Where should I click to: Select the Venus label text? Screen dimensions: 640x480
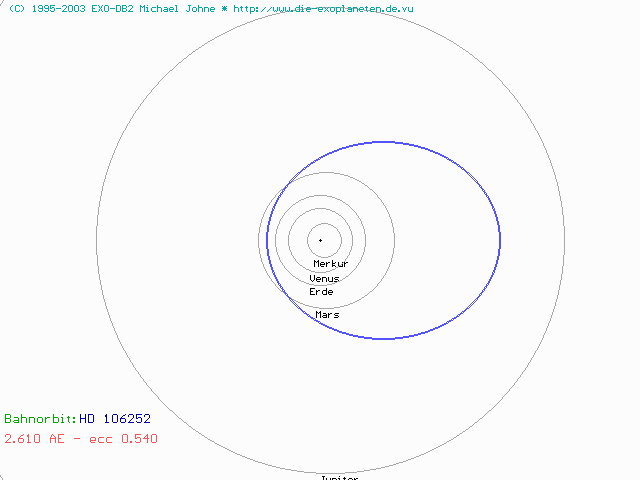324,278
